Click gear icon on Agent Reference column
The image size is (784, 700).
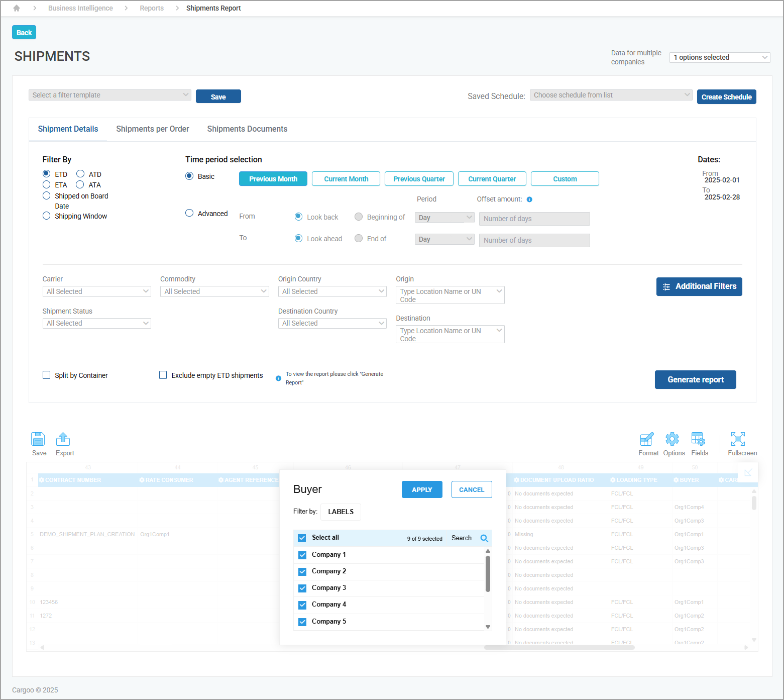pos(221,480)
